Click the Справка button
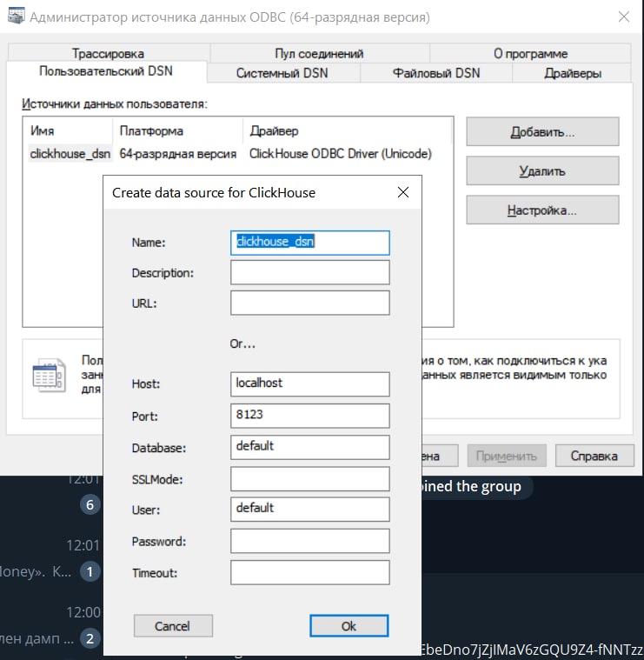The image size is (644, 660). (594, 456)
